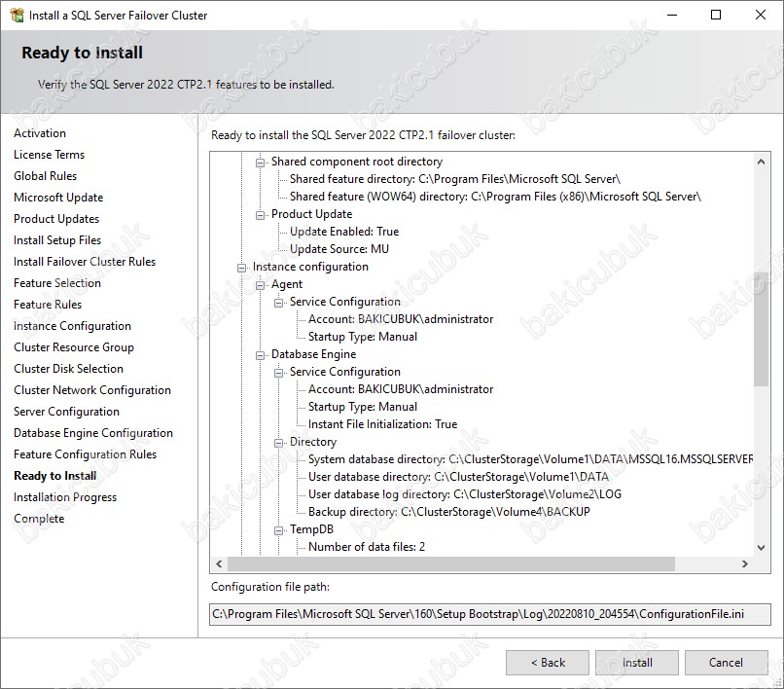
Task: Click the horizontal scrollbar left arrow
Action: (219, 563)
